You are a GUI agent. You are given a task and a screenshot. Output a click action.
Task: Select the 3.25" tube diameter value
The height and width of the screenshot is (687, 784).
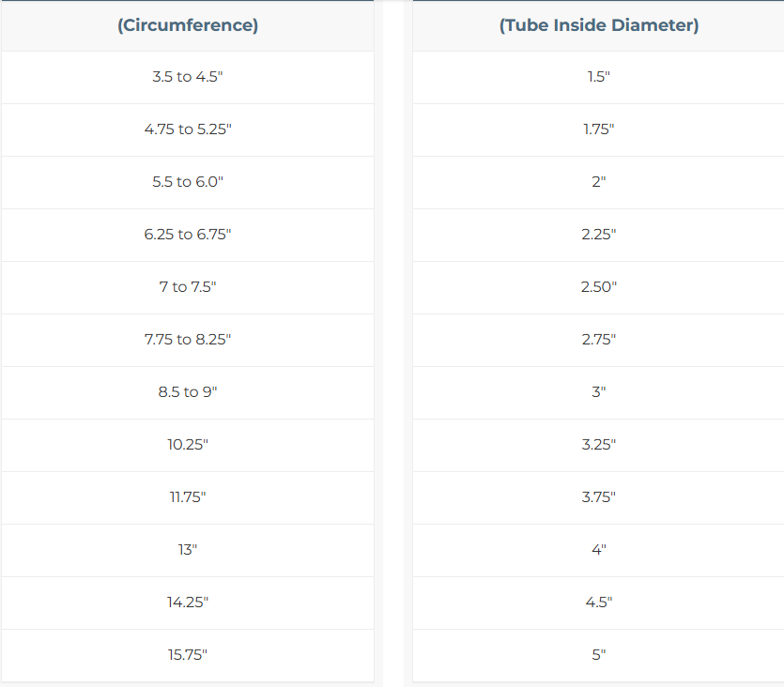pyautogui.click(x=598, y=445)
